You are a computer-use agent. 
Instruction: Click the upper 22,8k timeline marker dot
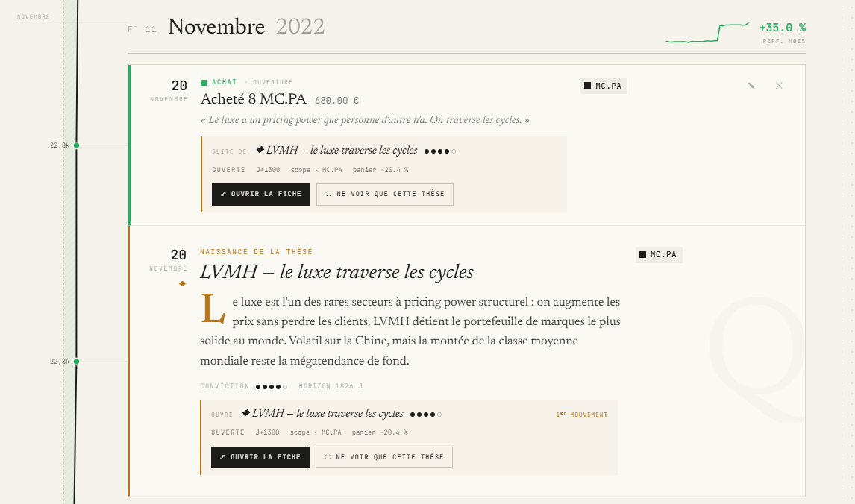pyautogui.click(x=76, y=145)
